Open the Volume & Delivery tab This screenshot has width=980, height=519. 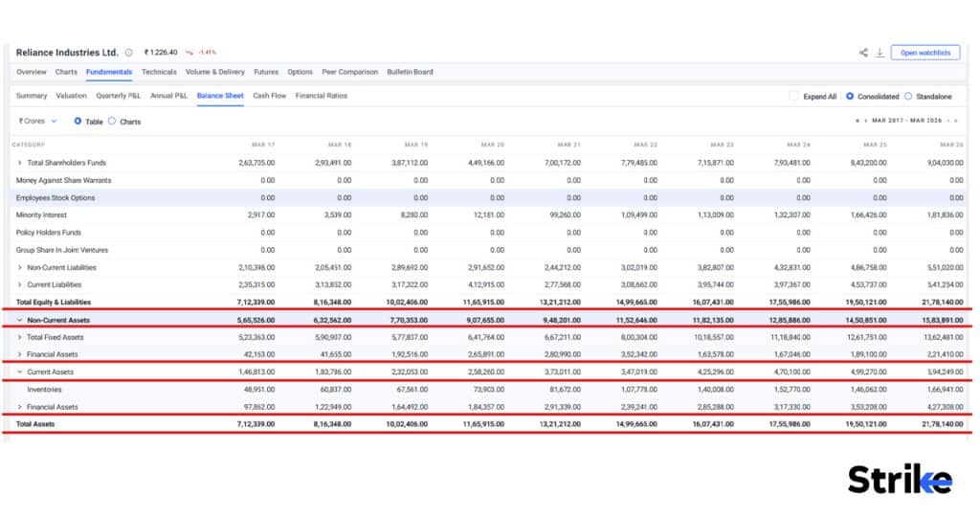pos(215,72)
